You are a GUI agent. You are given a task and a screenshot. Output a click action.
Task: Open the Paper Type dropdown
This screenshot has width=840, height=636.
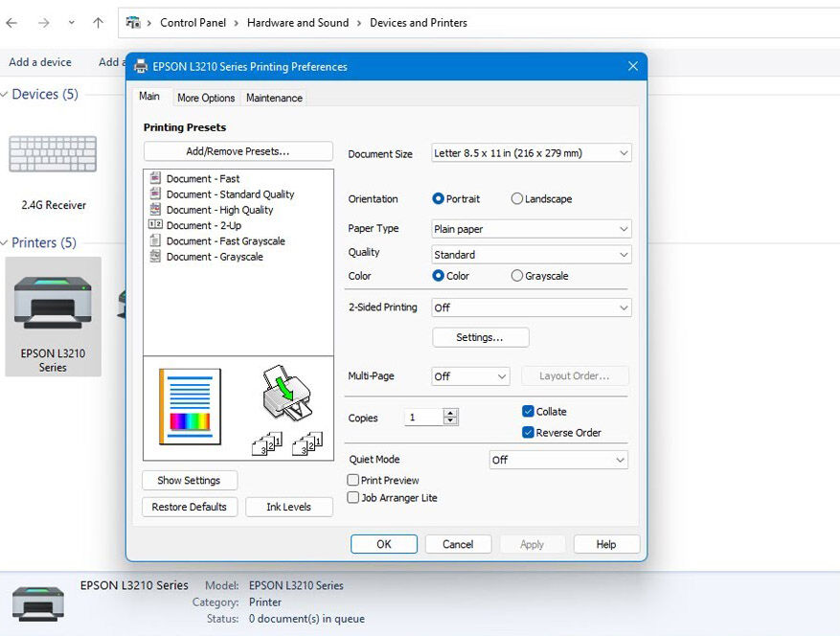point(532,229)
